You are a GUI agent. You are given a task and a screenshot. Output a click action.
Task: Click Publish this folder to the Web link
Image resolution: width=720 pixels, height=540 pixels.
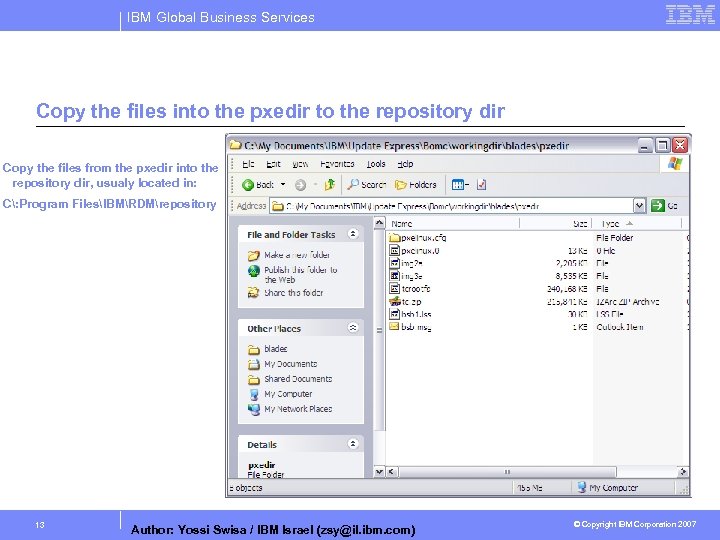(301, 275)
